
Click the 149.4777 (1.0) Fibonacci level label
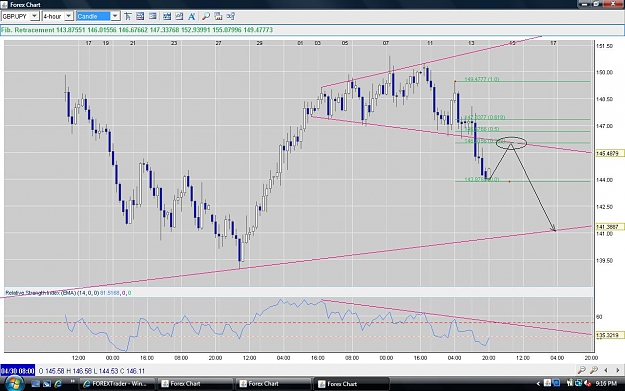(x=482, y=79)
